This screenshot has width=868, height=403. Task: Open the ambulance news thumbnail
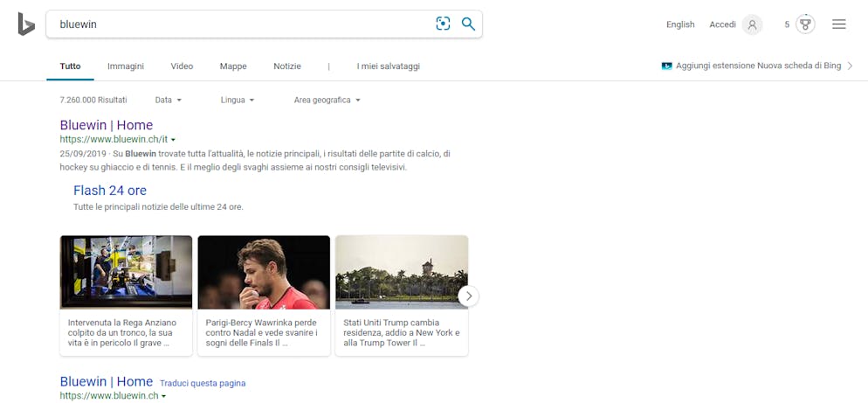[x=127, y=272]
